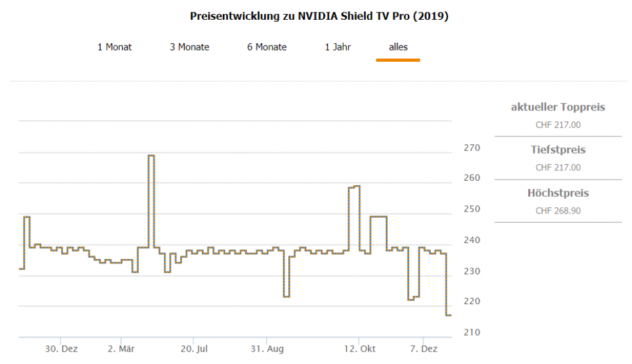Open the "1 Jahr" tab
Image resolution: width=632 pixels, height=364 pixels.
coord(338,47)
